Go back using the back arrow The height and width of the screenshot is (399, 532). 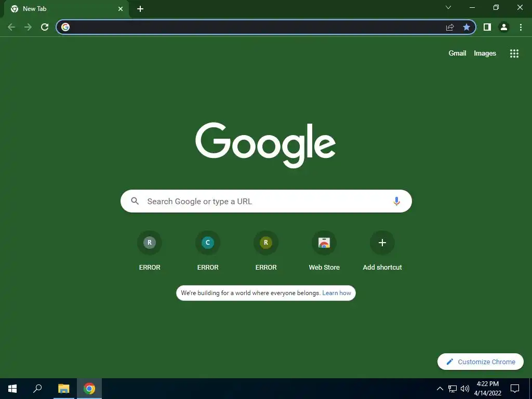[x=11, y=27]
